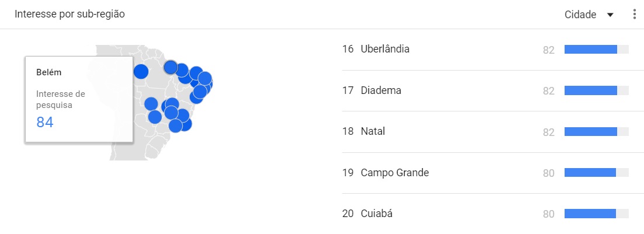This screenshot has height=234, width=644.
Task: Click the Cuiabá interest bar
Action: click(590, 214)
